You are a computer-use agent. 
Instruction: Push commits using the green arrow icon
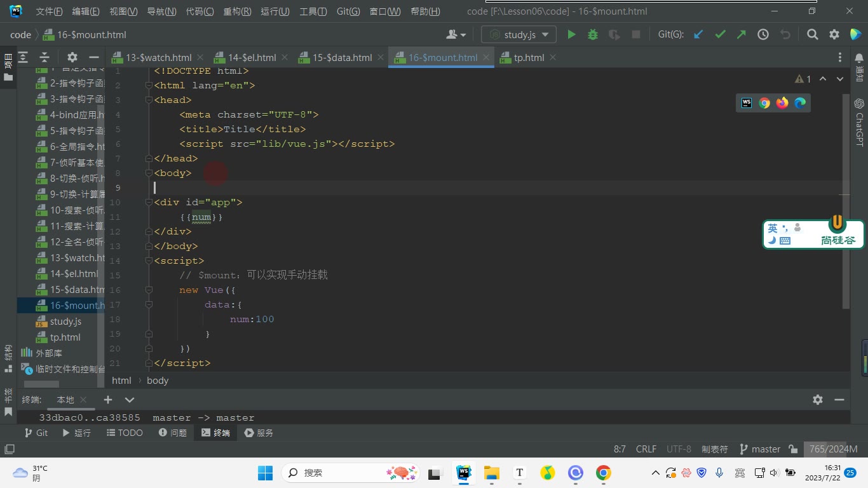pos(742,35)
